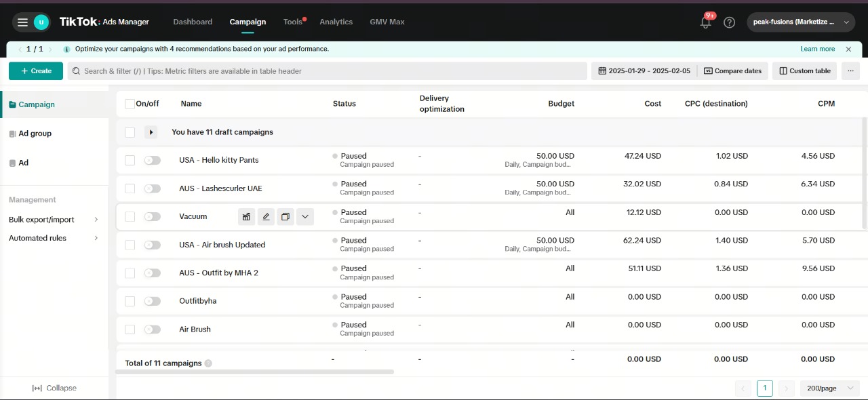868x400 pixels.
Task: Click Compare dates button
Action: click(x=733, y=71)
